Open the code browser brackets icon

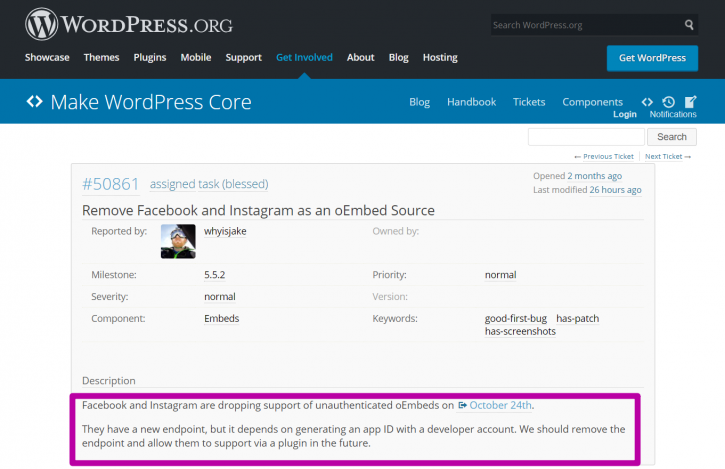(647, 102)
